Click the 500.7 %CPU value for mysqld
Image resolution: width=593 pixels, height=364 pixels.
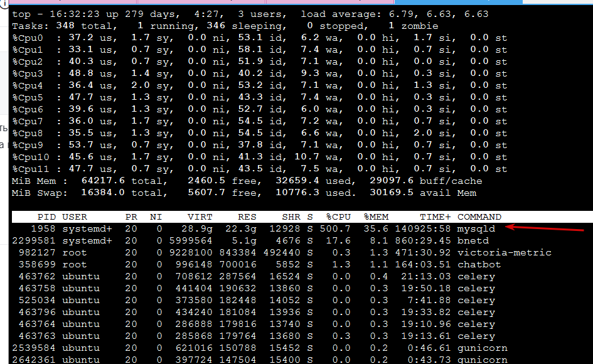tap(335, 229)
